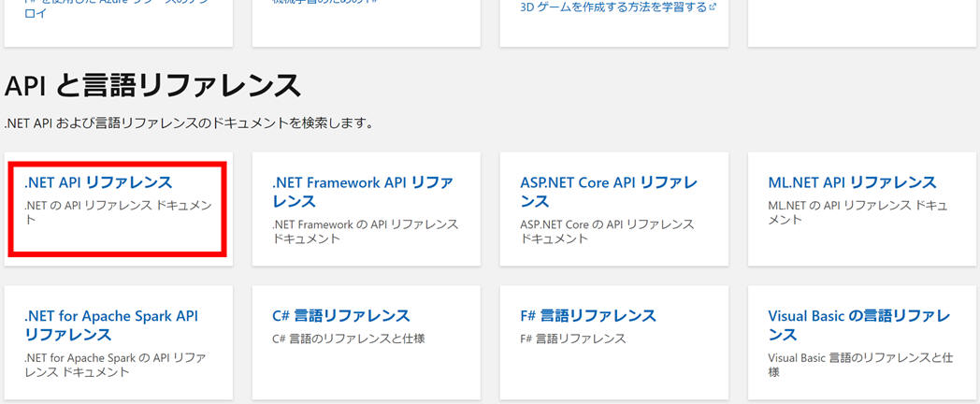Open ASP.NET Core API リファレンス link
This screenshot has width=980, height=404.
(x=609, y=192)
